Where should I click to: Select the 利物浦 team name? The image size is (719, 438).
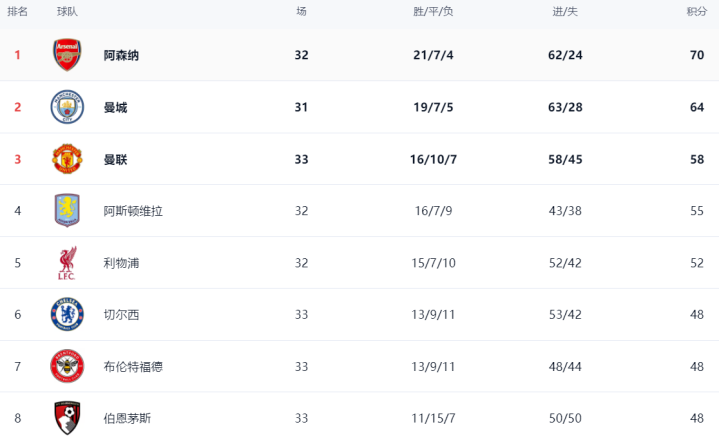(x=121, y=263)
